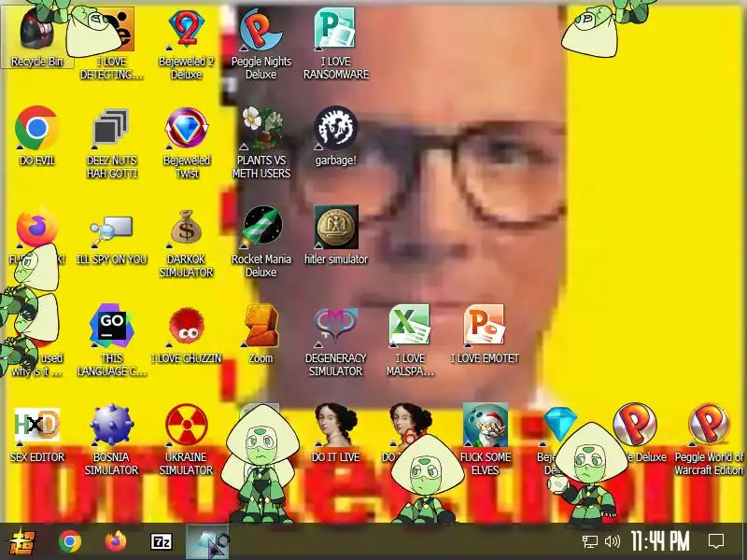Open the I LOVE MALSPA... Excel shortcut
Screen dimensions: 747x560
410,341
